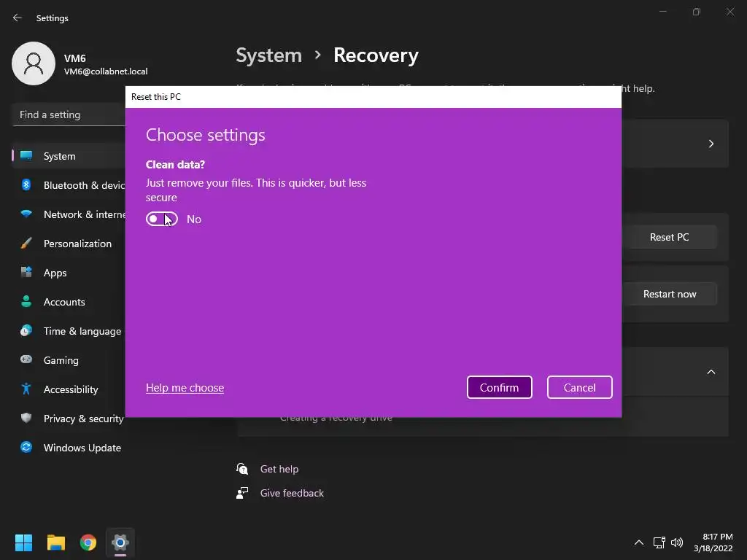Focus the Find a setting search box
The width and height of the screenshot is (747, 560).
pyautogui.click(x=69, y=114)
